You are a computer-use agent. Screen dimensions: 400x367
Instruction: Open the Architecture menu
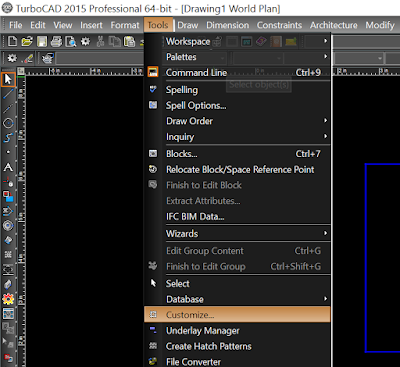[x=334, y=25]
